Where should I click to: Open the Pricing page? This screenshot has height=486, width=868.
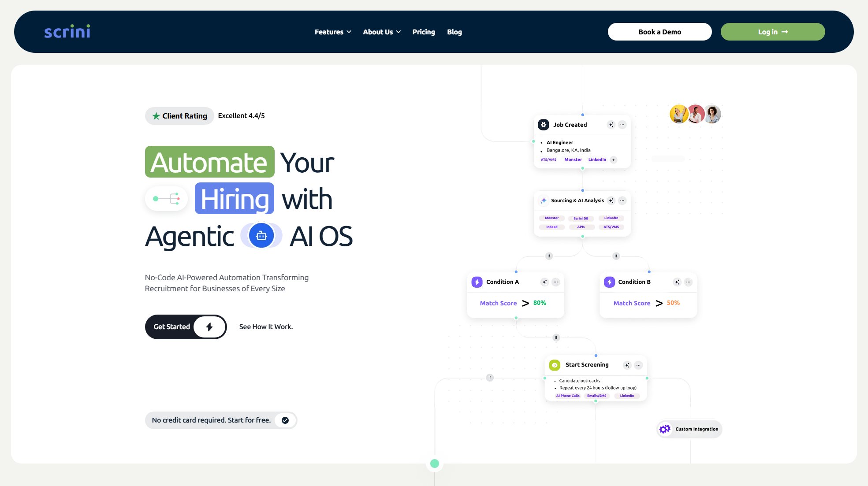pyautogui.click(x=424, y=32)
